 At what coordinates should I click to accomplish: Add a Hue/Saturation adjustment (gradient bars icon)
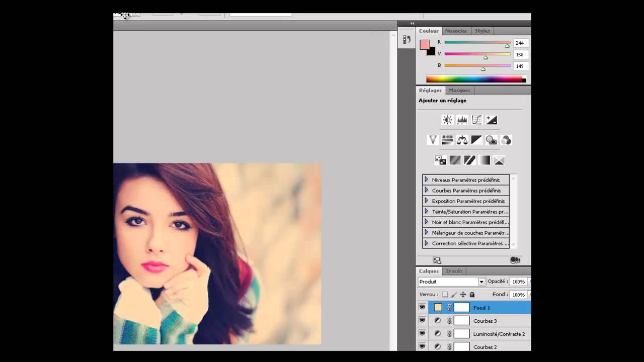point(447,140)
